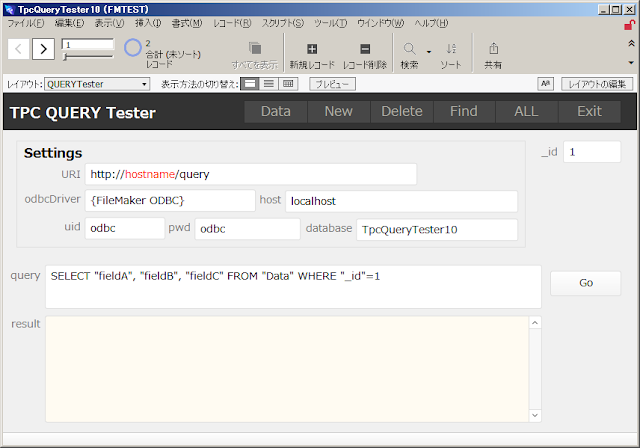Click the record slider in toolbar

[x=88, y=57]
